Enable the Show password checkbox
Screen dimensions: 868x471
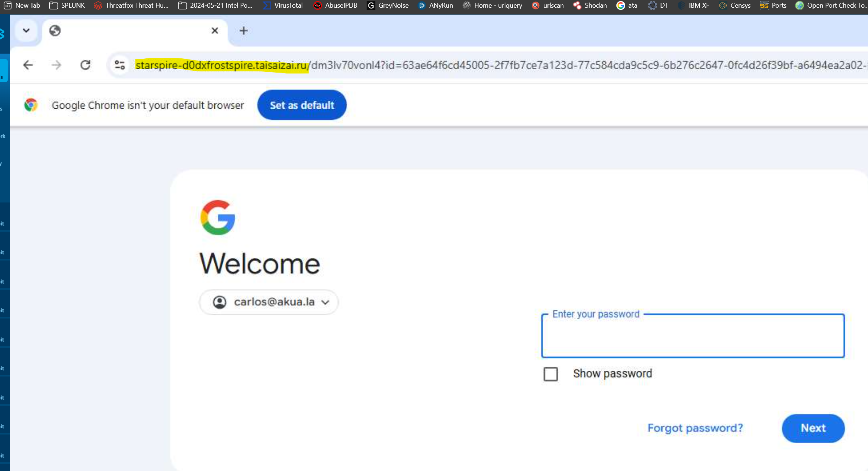[551, 374]
